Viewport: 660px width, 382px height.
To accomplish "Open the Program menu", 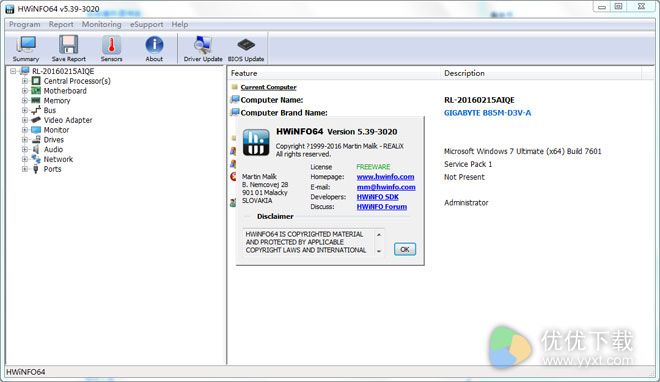I will [x=25, y=24].
